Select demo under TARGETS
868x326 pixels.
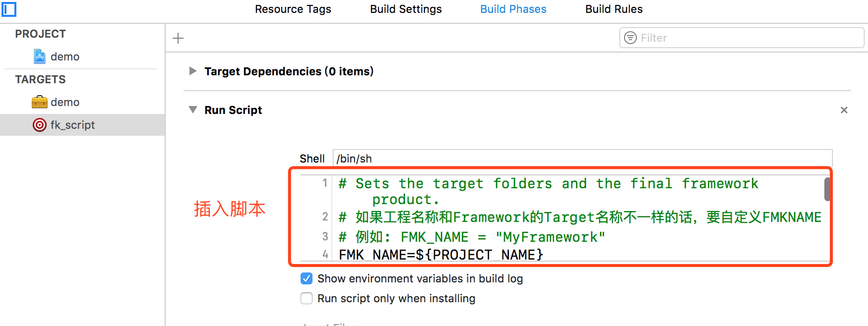pyautogui.click(x=65, y=102)
